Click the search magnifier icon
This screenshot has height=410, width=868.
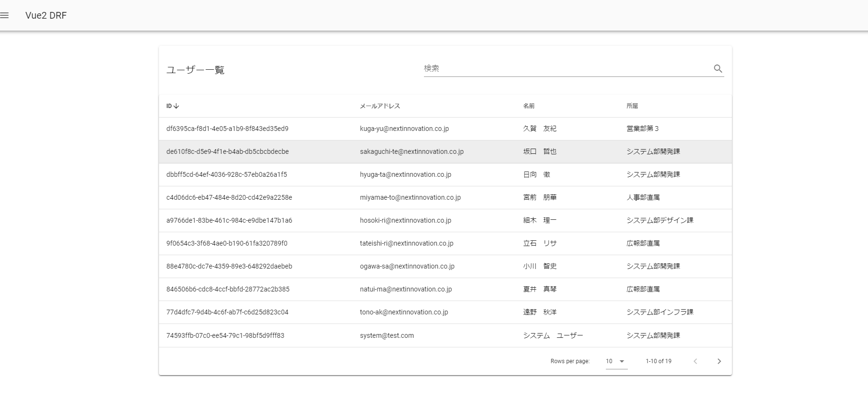tap(718, 69)
